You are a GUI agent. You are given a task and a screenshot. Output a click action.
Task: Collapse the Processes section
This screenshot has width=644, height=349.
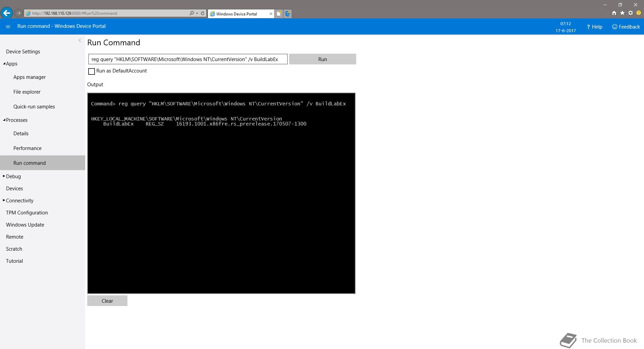pos(4,120)
